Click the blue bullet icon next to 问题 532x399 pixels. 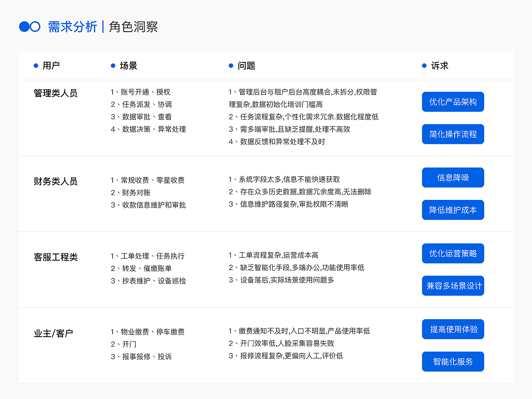click(230, 65)
